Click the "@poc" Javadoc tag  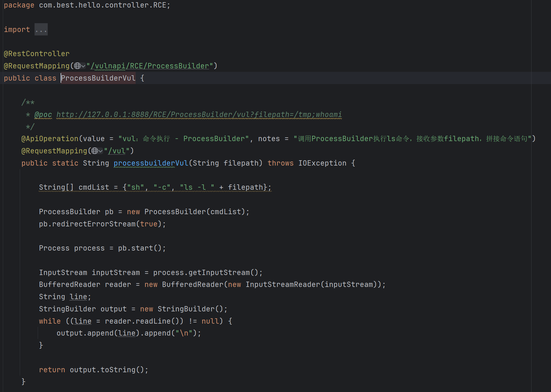click(43, 114)
